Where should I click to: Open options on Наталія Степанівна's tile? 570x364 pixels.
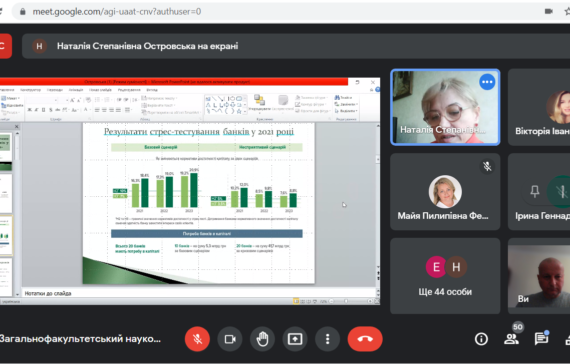coord(487,82)
